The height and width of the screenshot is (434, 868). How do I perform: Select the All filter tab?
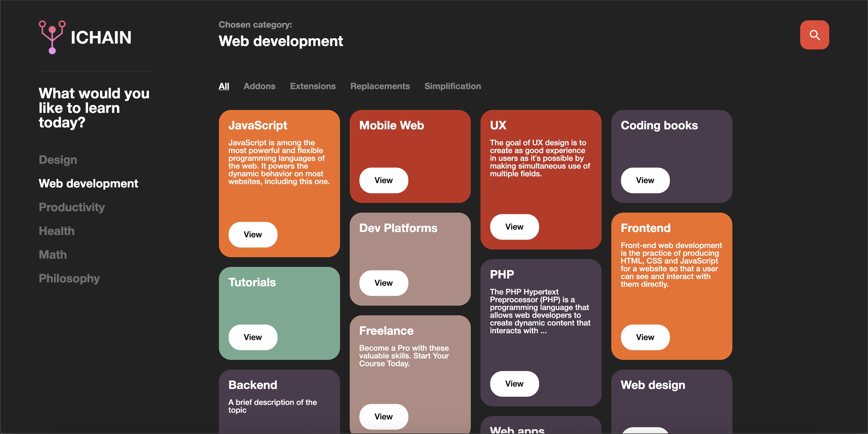click(224, 86)
